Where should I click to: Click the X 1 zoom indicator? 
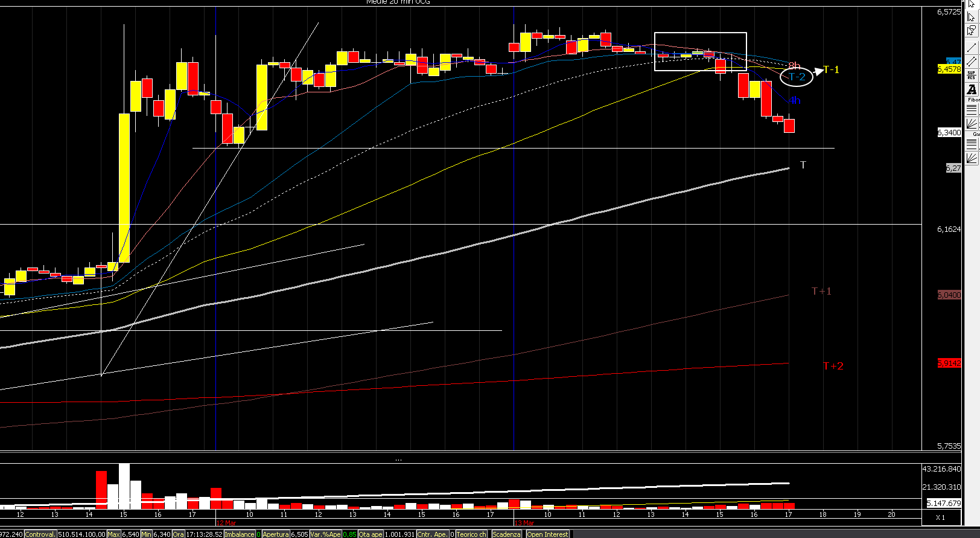click(940, 517)
